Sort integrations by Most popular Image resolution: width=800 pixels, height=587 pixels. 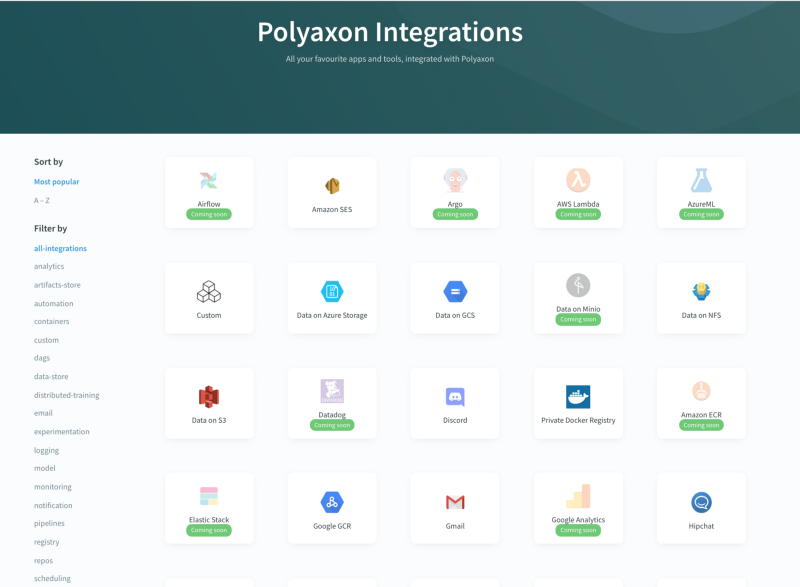tap(57, 182)
